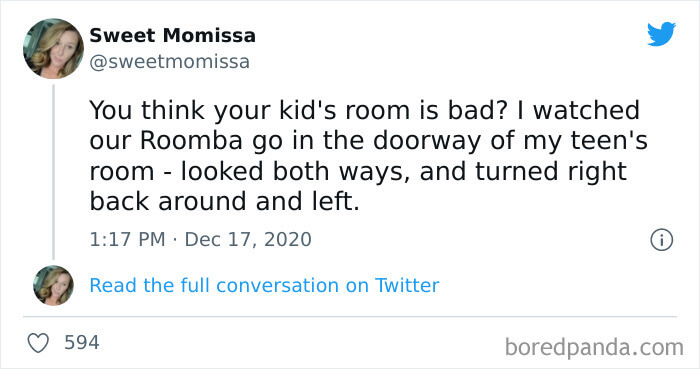Click the Twitter bird logo

pyautogui.click(x=661, y=34)
